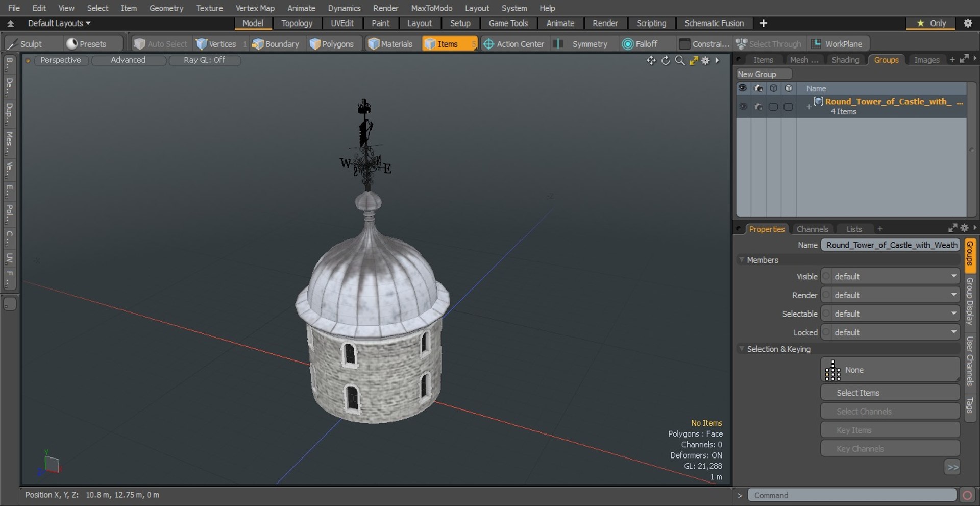Open the Default Layouts dropdown
Screen dimensions: 980x506
click(59, 23)
